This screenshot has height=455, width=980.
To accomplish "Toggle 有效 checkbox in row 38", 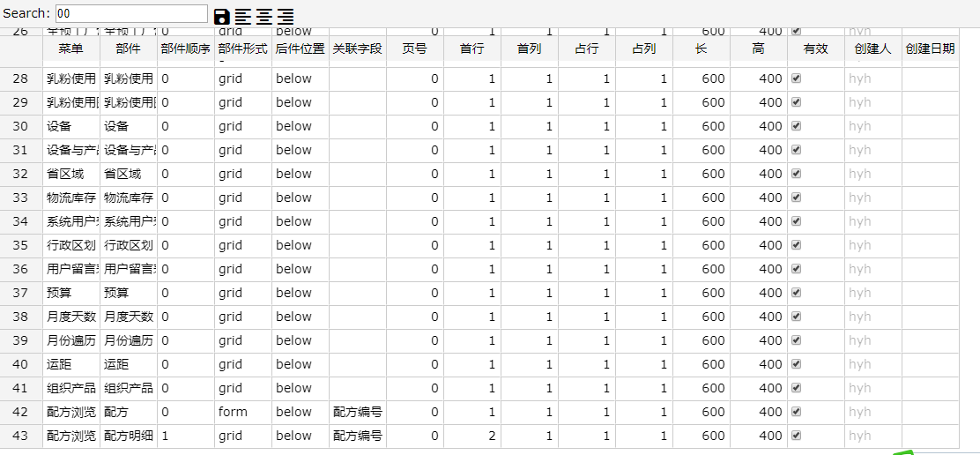I will [796, 316].
